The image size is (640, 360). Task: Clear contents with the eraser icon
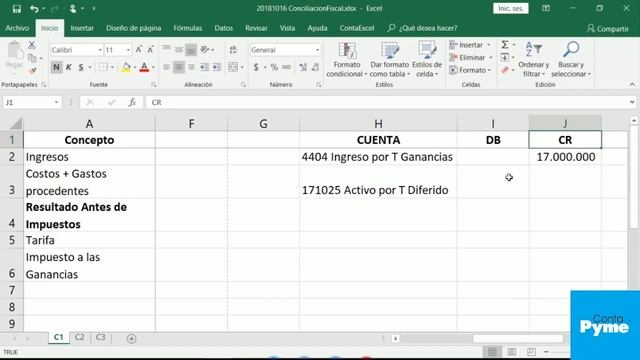(x=505, y=70)
